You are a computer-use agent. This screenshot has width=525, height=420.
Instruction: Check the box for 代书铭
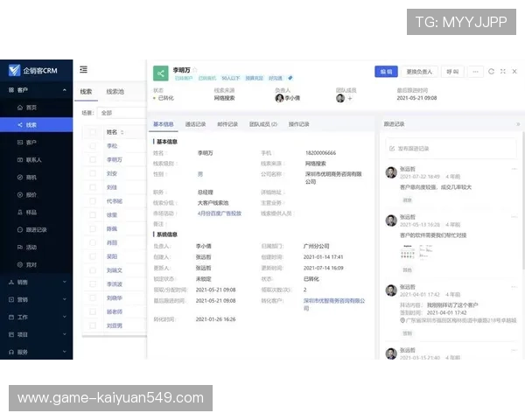pyautogui.click(x=93, y=201)
